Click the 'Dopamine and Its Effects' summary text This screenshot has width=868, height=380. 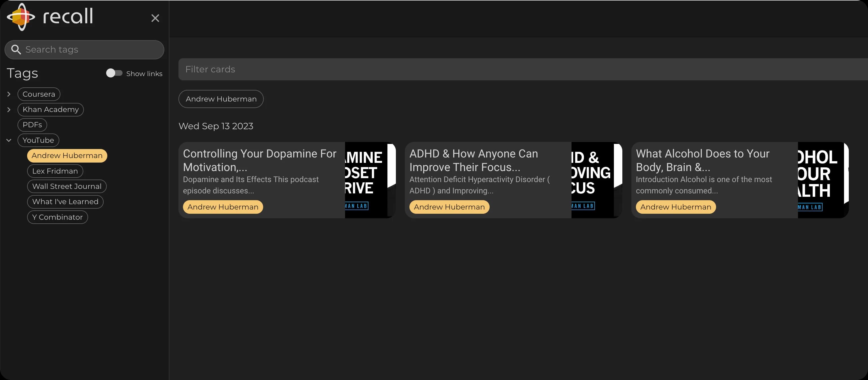[x=251, y=185]
